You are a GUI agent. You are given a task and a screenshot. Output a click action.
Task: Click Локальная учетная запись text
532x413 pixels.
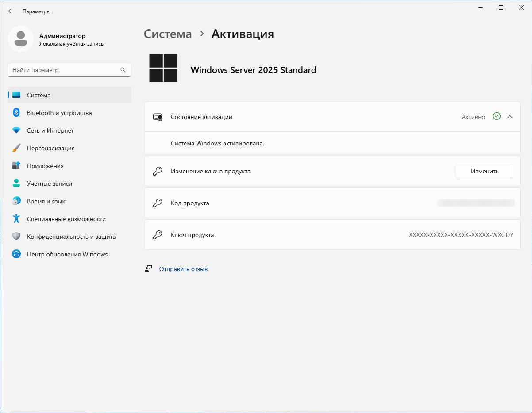[x=71, y=44]
